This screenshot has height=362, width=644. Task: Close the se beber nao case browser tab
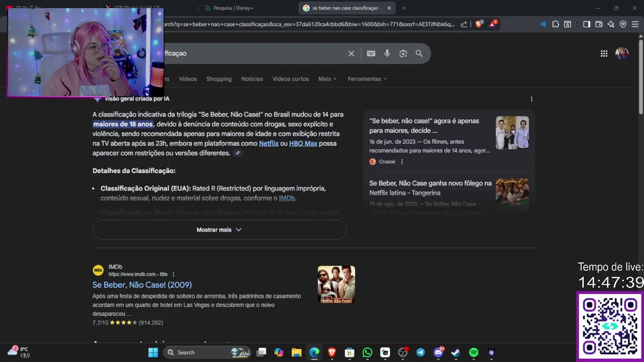389,8
